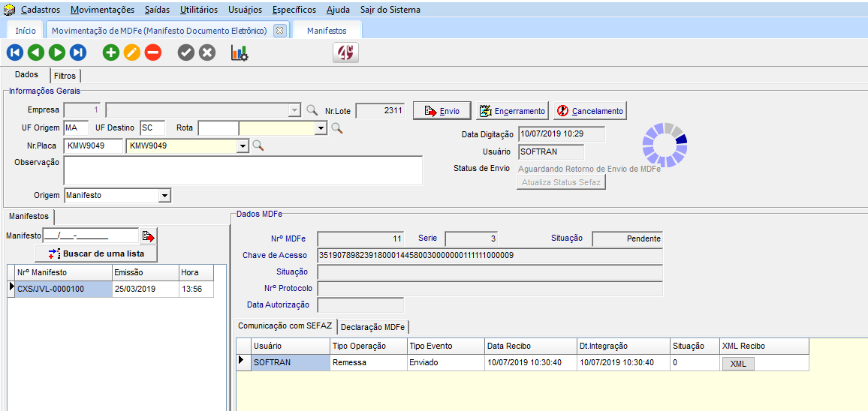868x411 pixels.
Task: Click magnifier search icon beside Rota
Action: tap(337, 128)
